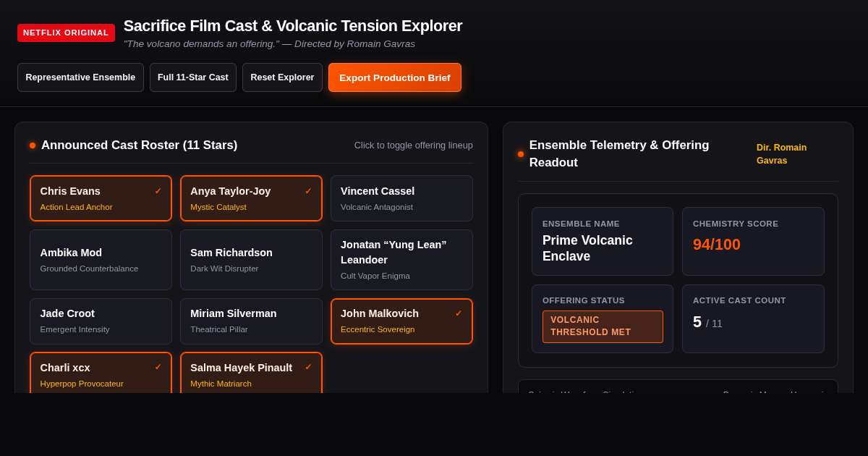
Task: Select the Ambika Mod cast card
Action: pos(101,260)
